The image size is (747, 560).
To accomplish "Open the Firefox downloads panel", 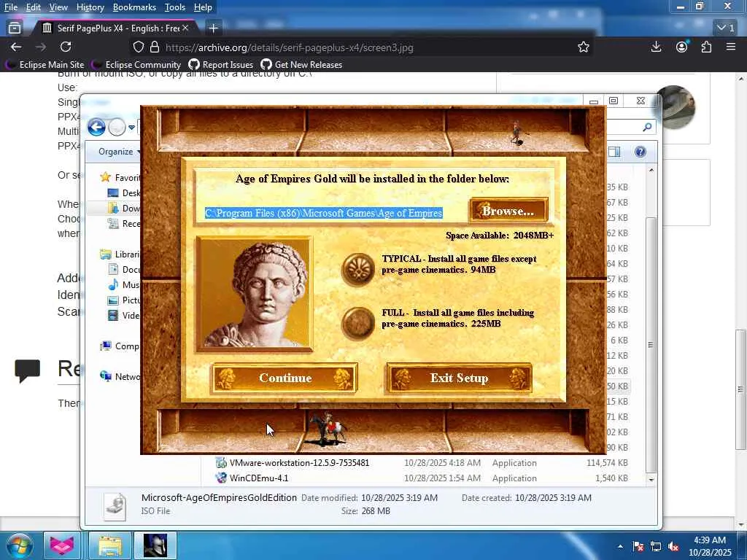I will [x=656, y=47].
